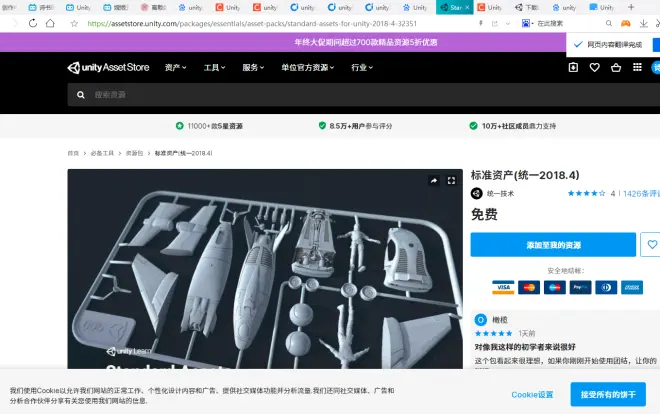View preview image in fullscreen
Viewport: 660px width, 414px height.
click(451, 181)
